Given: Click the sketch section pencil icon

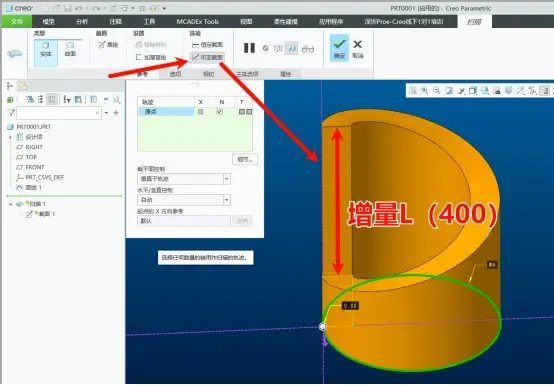Looking at the screenshot, I should coord(108,45).
